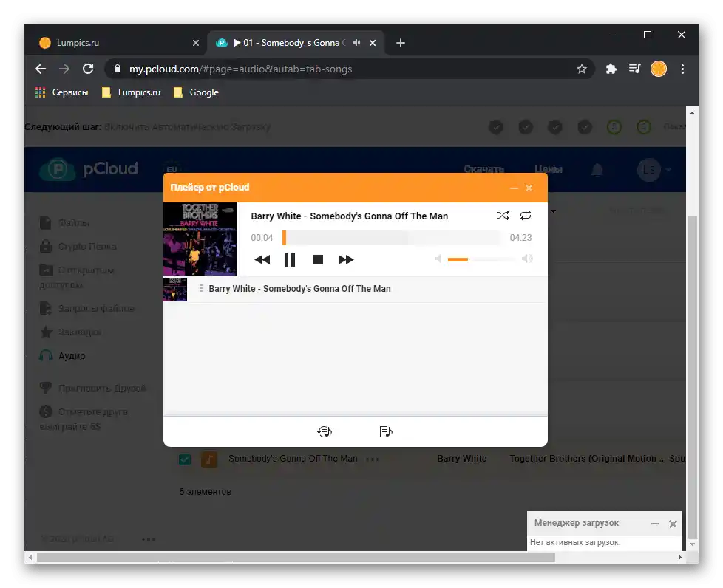Click the loud speaker icon for max volume
723x588 pixels.
pos(527,259)
